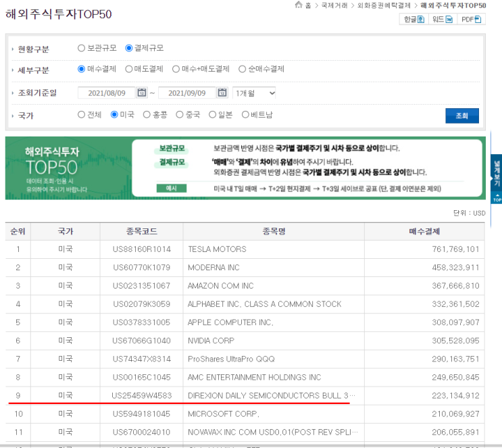Click the 종목코드 column header
502x448 pixels.
[x=141, y=232]
